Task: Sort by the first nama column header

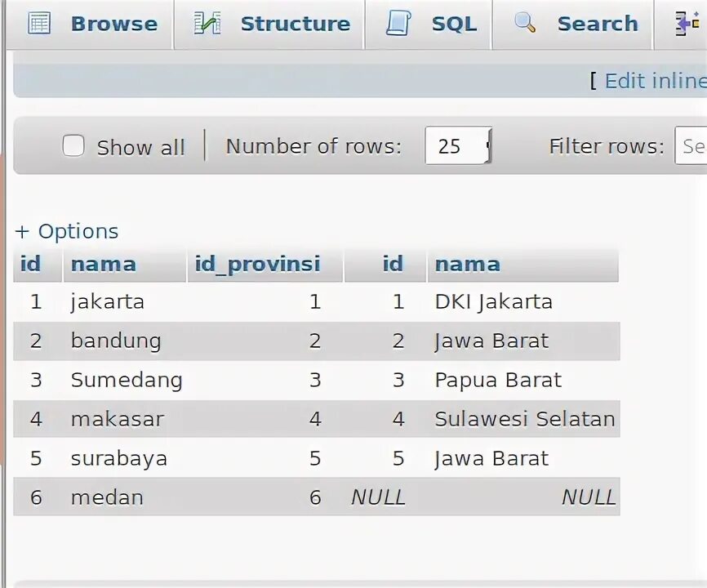Action: coord(103,265)
